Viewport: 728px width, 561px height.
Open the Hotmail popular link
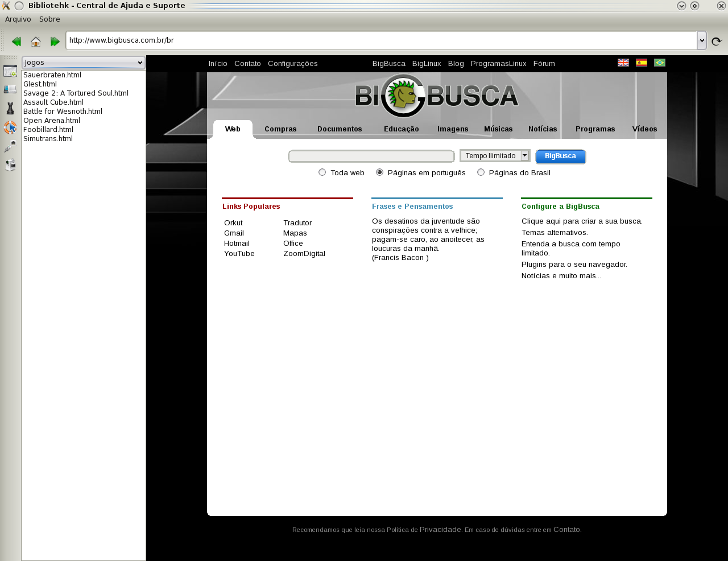(237, 244)
